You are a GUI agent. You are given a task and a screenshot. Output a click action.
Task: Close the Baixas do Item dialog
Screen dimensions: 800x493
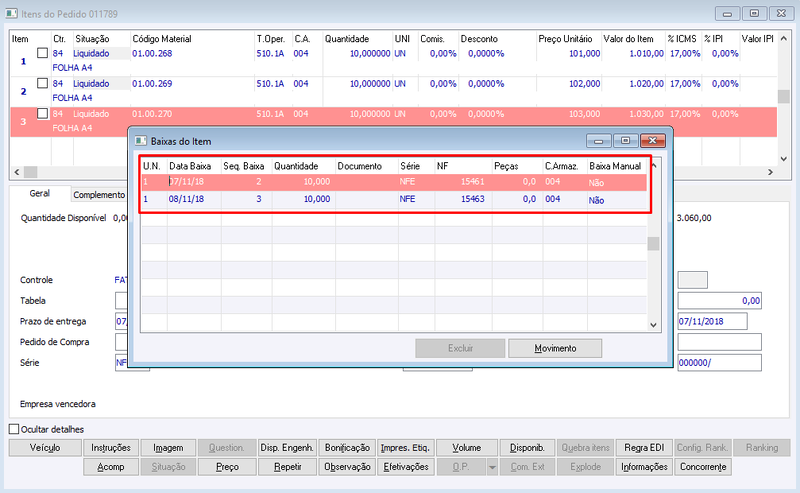click(653, 140)
